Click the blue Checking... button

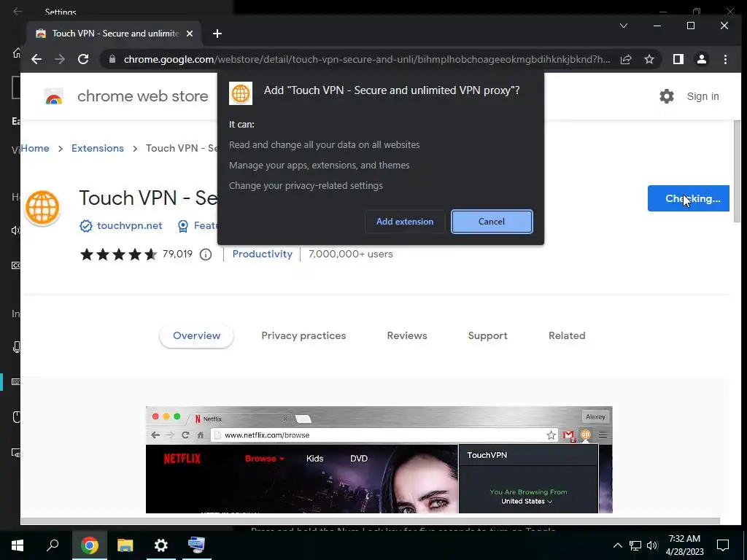tap(688, 198)
